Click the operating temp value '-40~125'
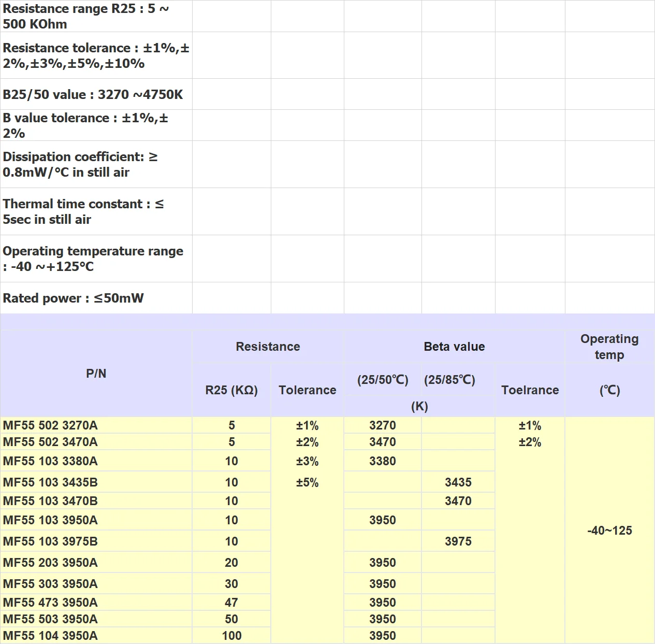Image resolution: width=655 pixels, height=644 pixels. 609,531
